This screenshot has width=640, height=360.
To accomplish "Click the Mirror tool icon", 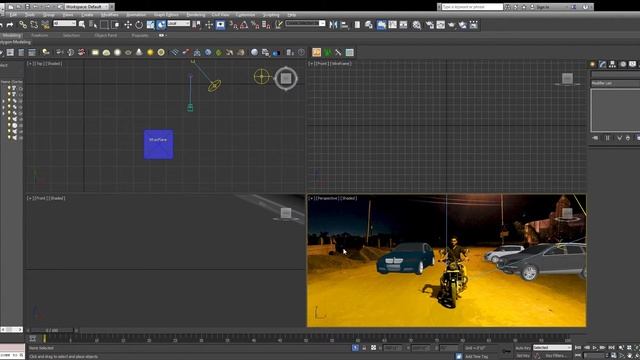I will (333, 25).
